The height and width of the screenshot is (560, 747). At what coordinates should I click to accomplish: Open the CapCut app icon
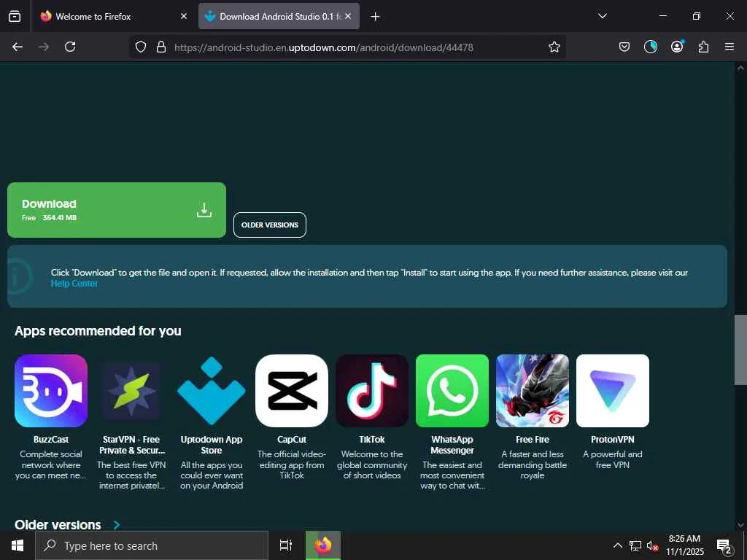[292, 391]
